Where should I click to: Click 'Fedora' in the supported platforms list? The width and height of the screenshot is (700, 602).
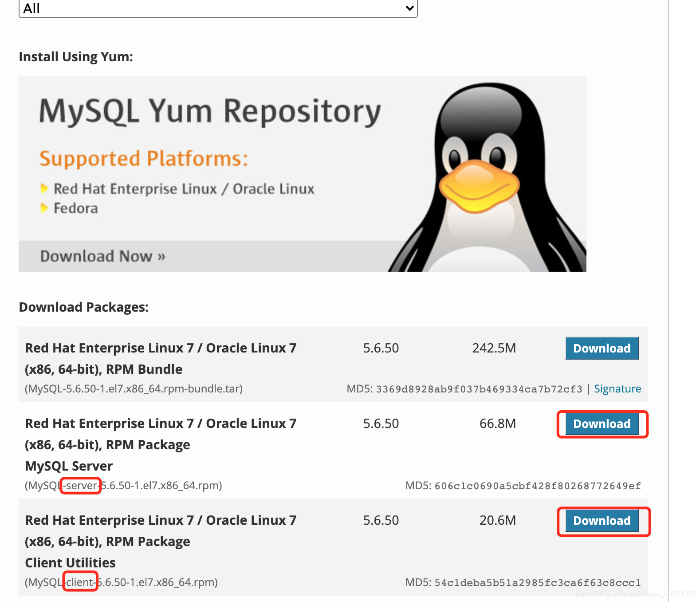pos(75,208)
